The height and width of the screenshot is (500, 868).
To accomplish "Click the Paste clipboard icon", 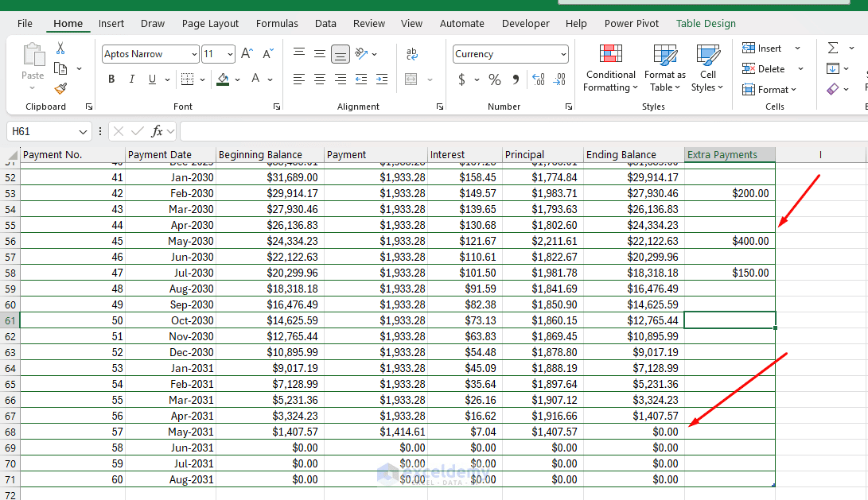I will pyautogui.click(x=33, y=56).
